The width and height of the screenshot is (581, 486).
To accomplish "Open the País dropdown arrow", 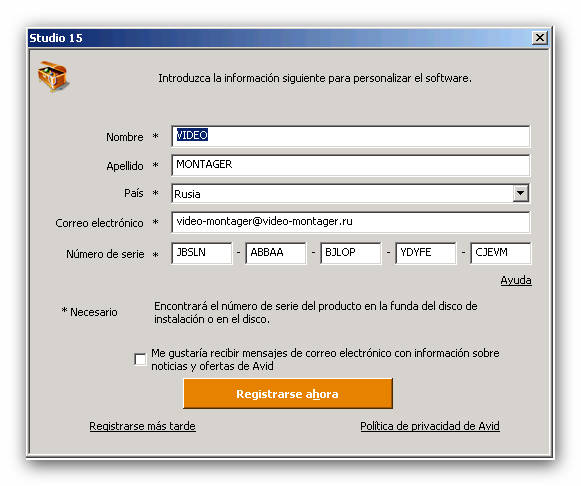I will (x=520, y=193).
